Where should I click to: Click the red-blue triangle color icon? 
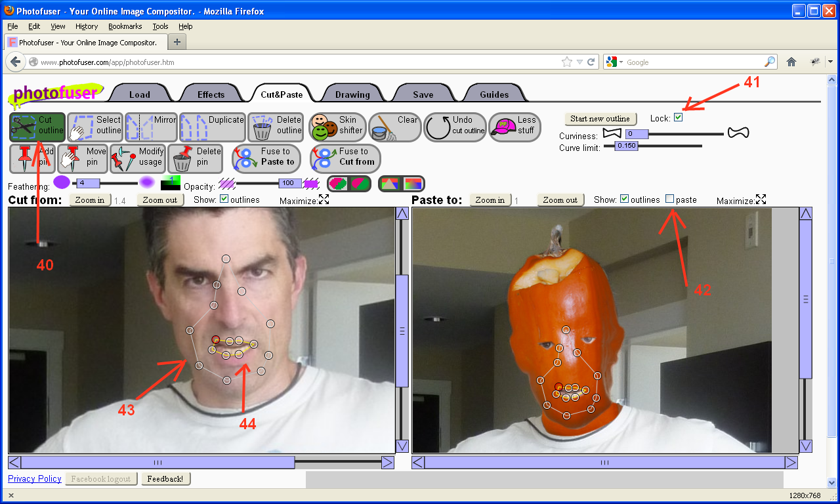tap(390, 183)
